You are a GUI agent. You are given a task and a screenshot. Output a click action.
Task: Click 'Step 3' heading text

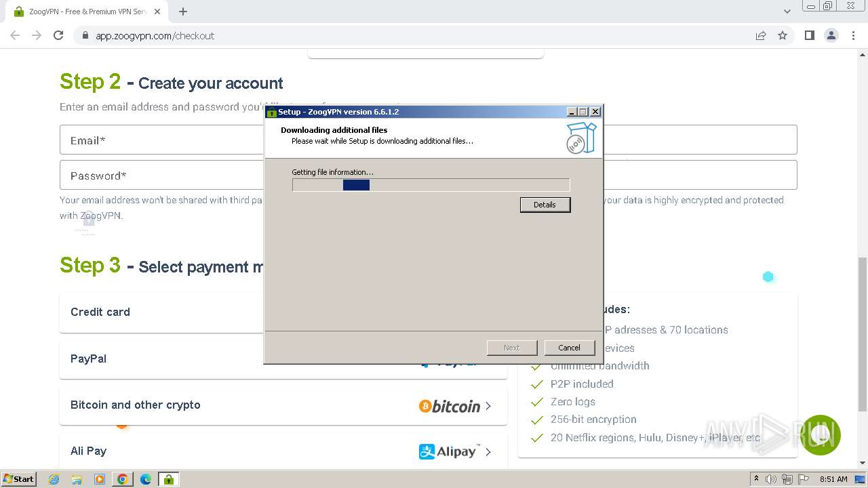point(90,265)
